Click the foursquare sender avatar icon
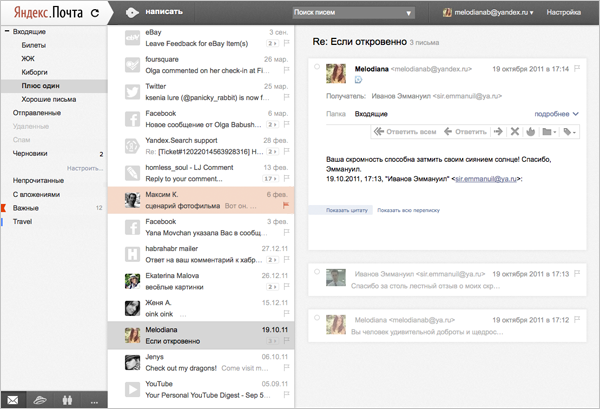Viewport: 600px width, 409px height. pyautogui.click(x=132, y=65)
